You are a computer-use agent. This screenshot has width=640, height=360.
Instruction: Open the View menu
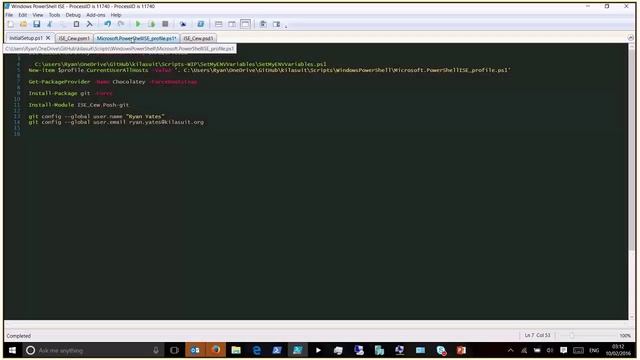pyautogui.click(x=38, y=15)
